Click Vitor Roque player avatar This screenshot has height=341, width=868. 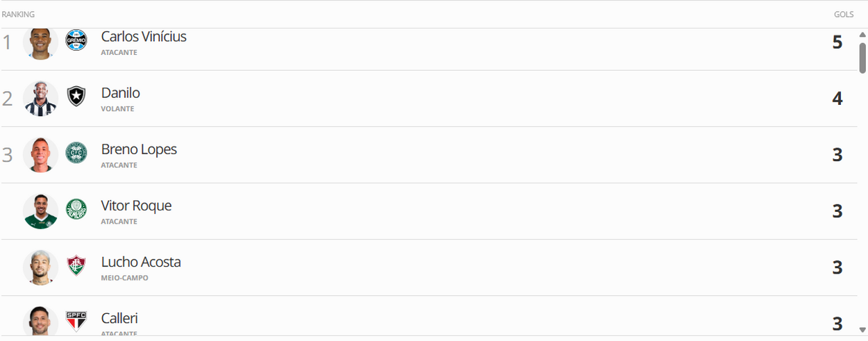(40, 210)
